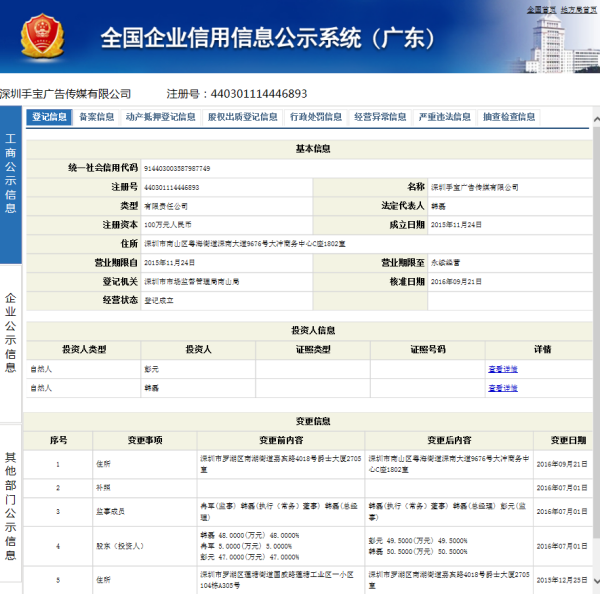This screenshot has width=600, height=594.
Task: Click the business status value 登记成立
Action: (x=158, y=300)
